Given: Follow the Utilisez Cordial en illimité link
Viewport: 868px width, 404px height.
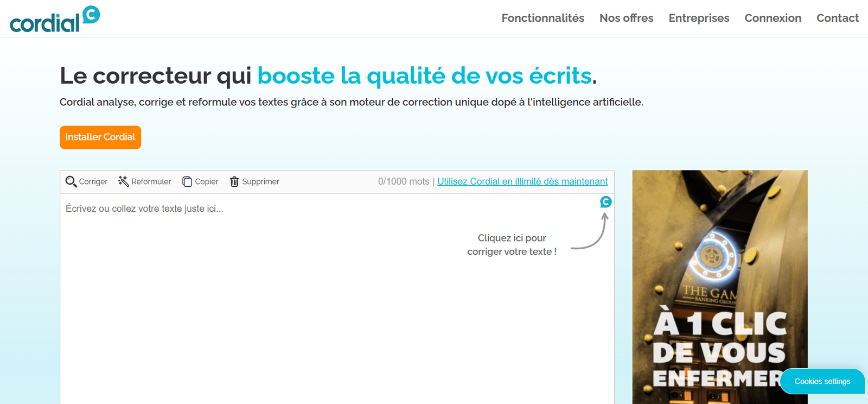Looking at the screenshot, I should 522,181.
